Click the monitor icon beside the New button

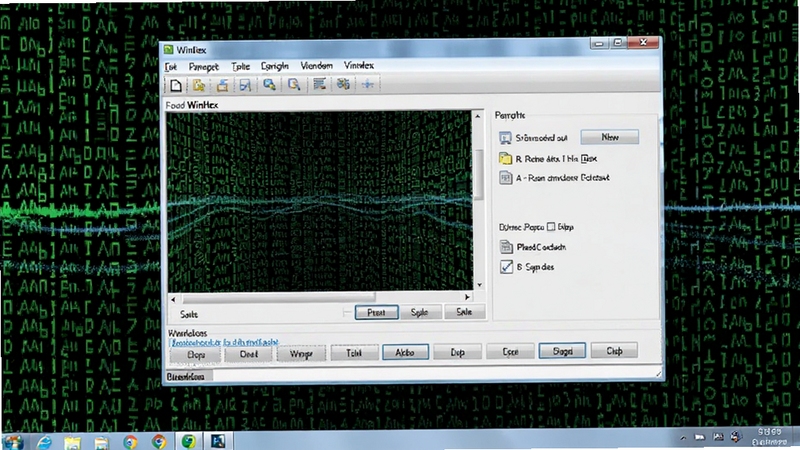click(505, 138)
